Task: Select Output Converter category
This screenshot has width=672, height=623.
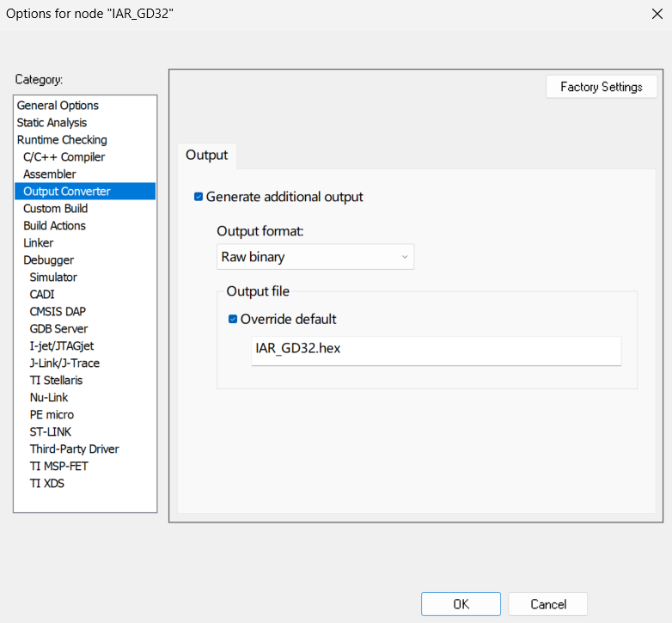Action: [x=85, y=191]
